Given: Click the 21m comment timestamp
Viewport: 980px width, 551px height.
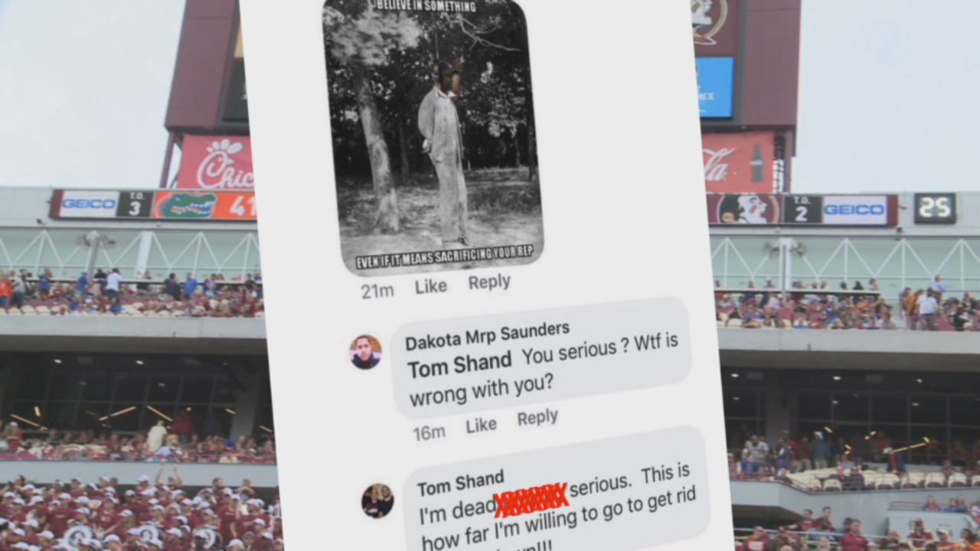Looking at the screenshot, I should point(377,291).
